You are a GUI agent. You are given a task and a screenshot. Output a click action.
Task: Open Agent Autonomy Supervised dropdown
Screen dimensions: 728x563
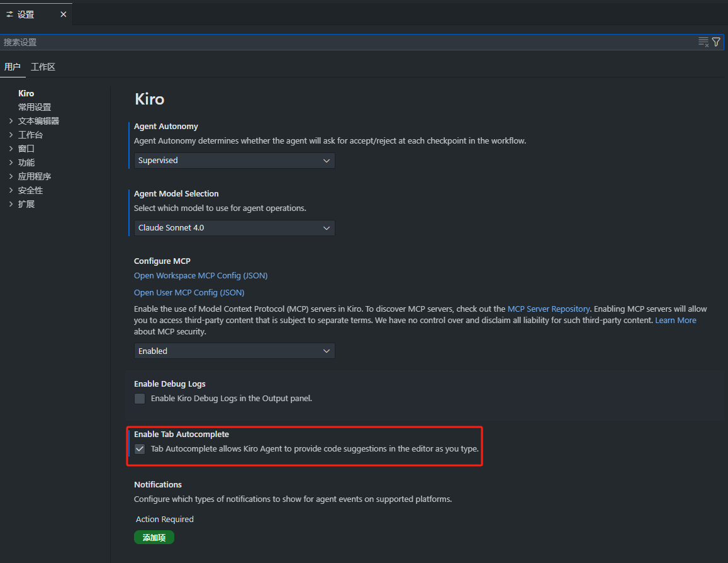pyautogui.click(x=234, y=160)
